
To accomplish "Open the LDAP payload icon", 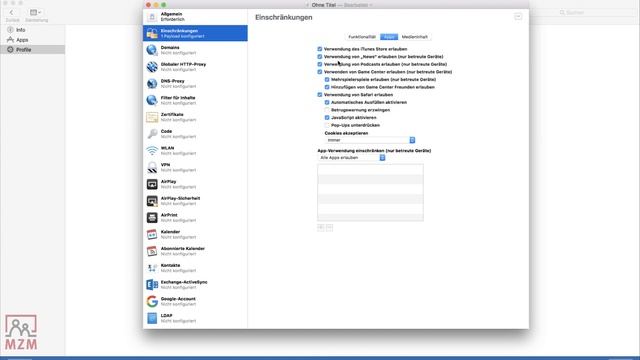I will click(152, 318).
